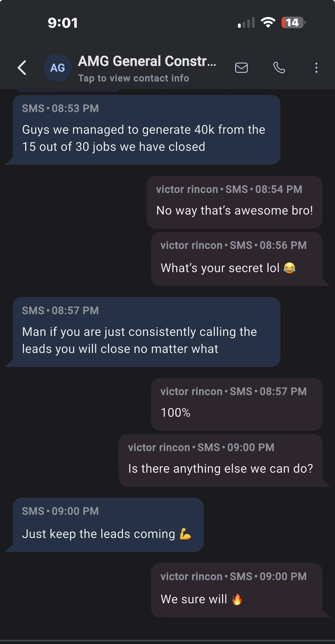335x644 pixels.
Task: Tap the '100%' message bubble
Action: (237, 404)
